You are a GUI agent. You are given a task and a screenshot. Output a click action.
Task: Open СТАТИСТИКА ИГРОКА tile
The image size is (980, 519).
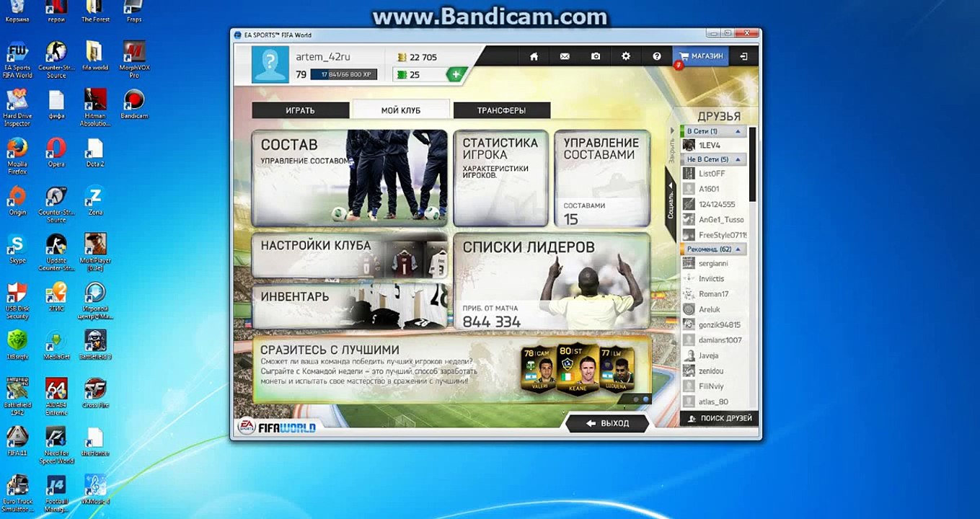pyautogui.click(x=500, y=178)
